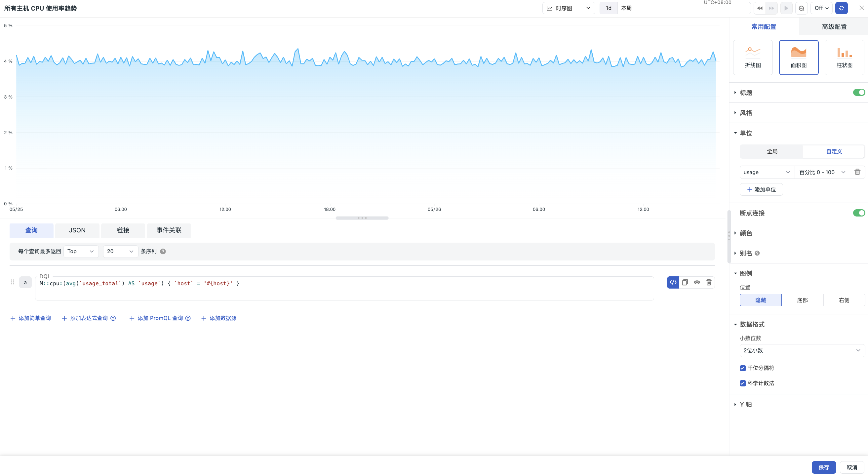This screenshot has height=476, width=868.
Task: Open the 百分比 0 - 100 unit dropdown
Action: [822, 172]
